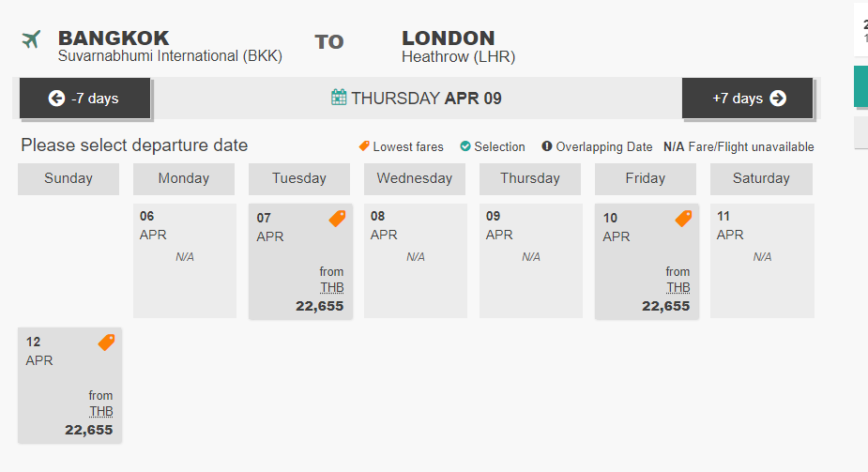868x472 pixels.
Task: Click the Tuesday column header
Action: (299, 178)
